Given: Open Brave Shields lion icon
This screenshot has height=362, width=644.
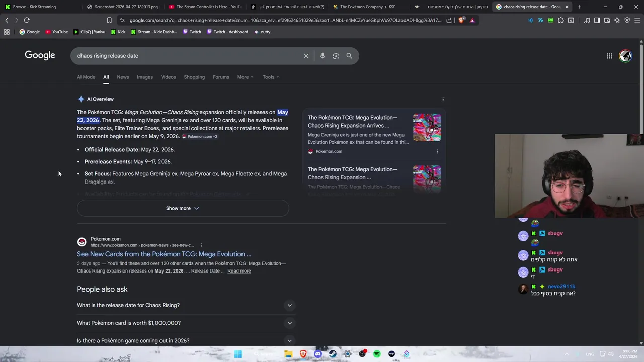Looking at the screenshot, I should point(462,20).
